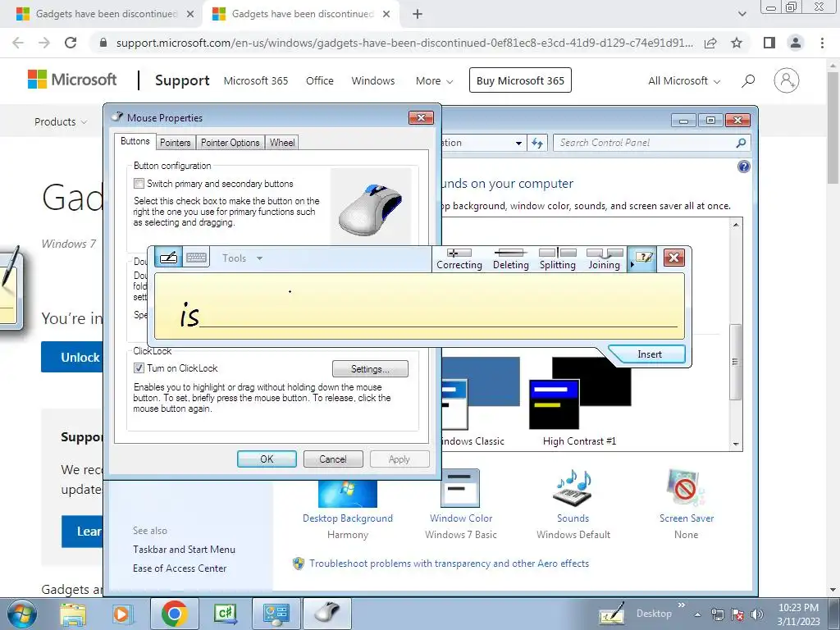Viewport: 840px width, 630px height.
Task: Click the Search Control Panel magnifier icon
Action: coord(741,143)
